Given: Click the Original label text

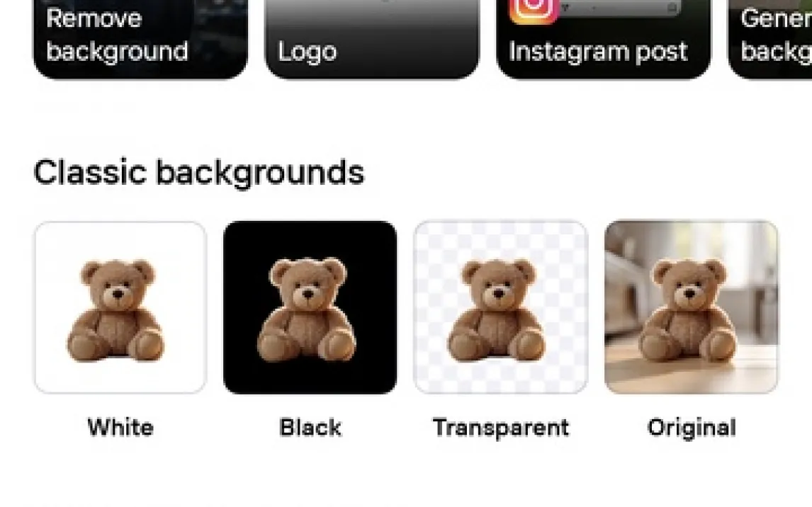Looking at the screenshot, I should point(692,428).
